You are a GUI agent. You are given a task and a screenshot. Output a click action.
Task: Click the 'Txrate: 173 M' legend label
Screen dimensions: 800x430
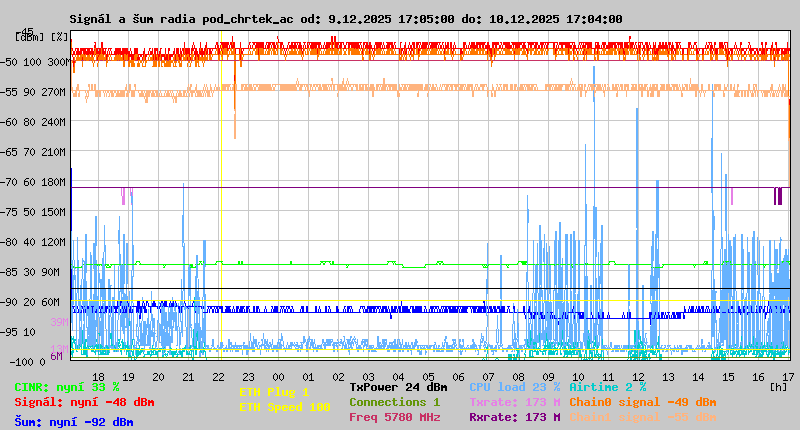pyautogui.click(x=515, y=402)
